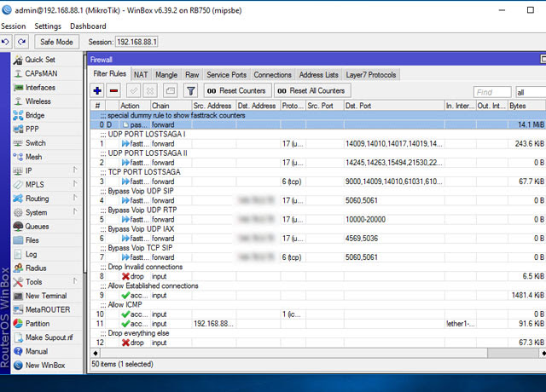This screenshot has height=392, width=546.
Task: Toggle Safe Mode button
Action: coord(57,42)
